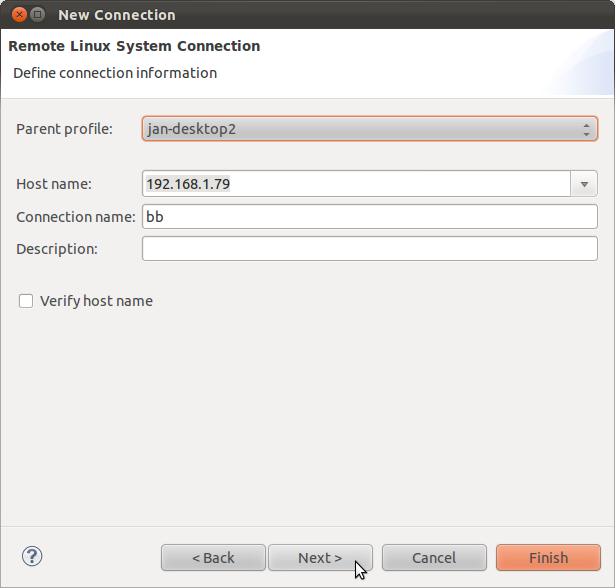
Task: Enable the Verify host name checkbox
Action: tap(26, 301)
